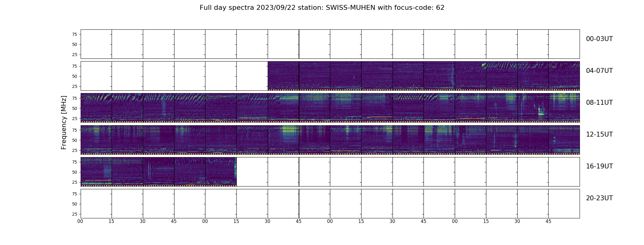Select the 50 tick of the 20-23UT row
Screen dimensions: 644x245
click(75, 204)
